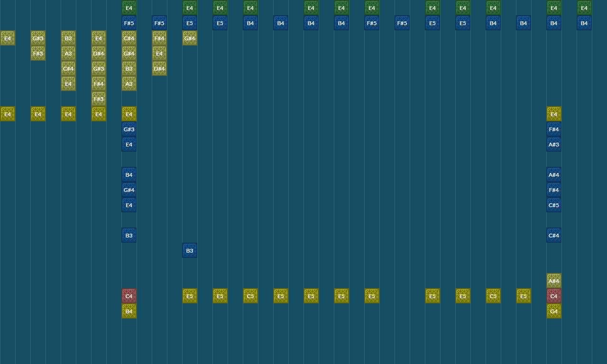Click the olive G#4 block under C#4
This screenshot has width=607, height=364.
point(129,53)
